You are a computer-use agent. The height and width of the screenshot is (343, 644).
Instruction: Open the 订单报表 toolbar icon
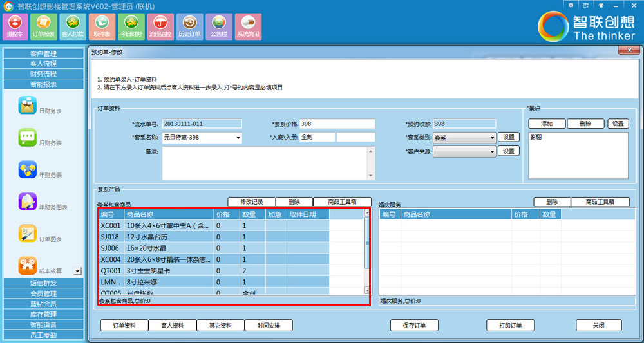[43, 26]
